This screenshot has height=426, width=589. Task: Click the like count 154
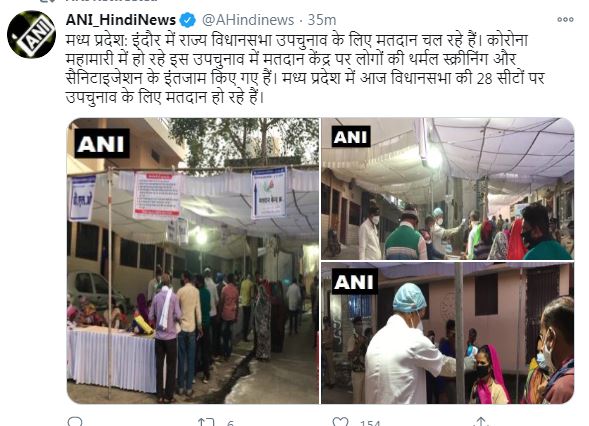[370, 423]
